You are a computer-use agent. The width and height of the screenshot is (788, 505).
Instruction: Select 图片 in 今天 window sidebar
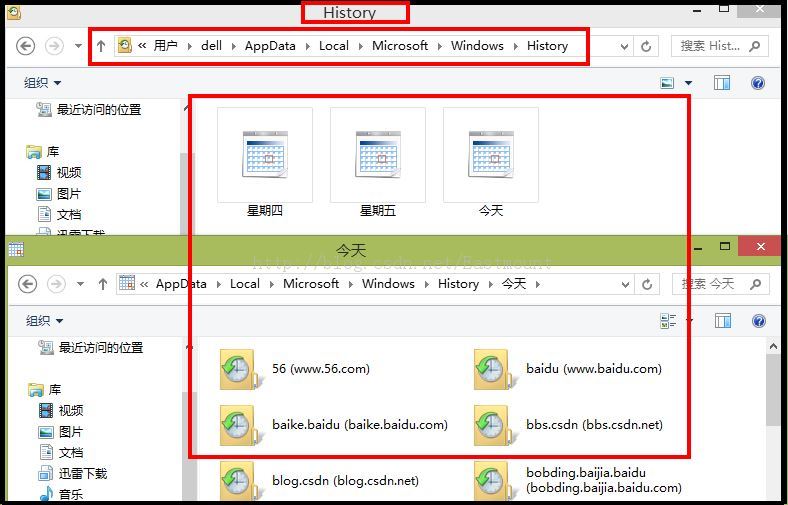[61, 432]
